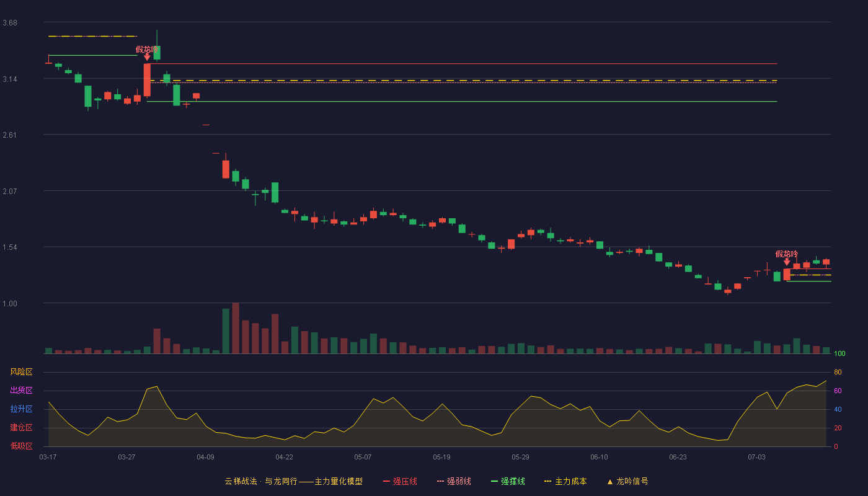This screenshot has height=496, width=868.
Task: Select the 云梯战法 主力量化模型 legend text
Action: [x=293, y=481]
